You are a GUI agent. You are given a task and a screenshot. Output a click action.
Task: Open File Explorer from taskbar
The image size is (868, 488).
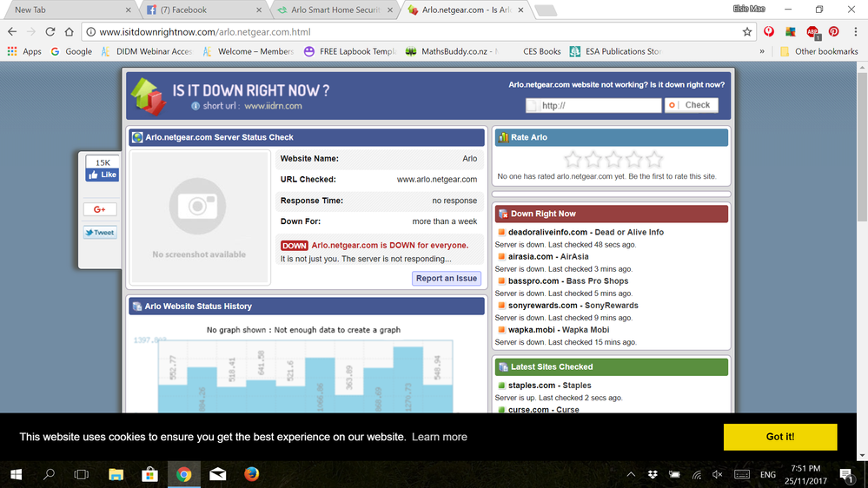point(116,474)
